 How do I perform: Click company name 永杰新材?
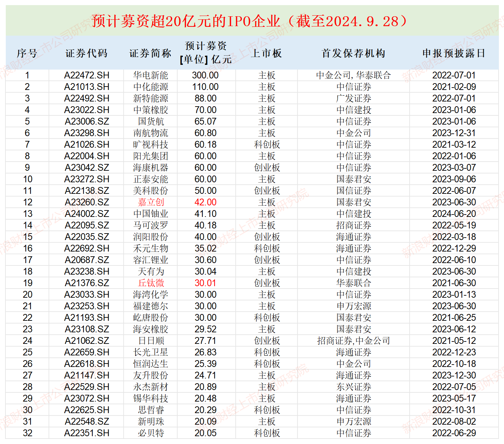[x=150, y=387]
